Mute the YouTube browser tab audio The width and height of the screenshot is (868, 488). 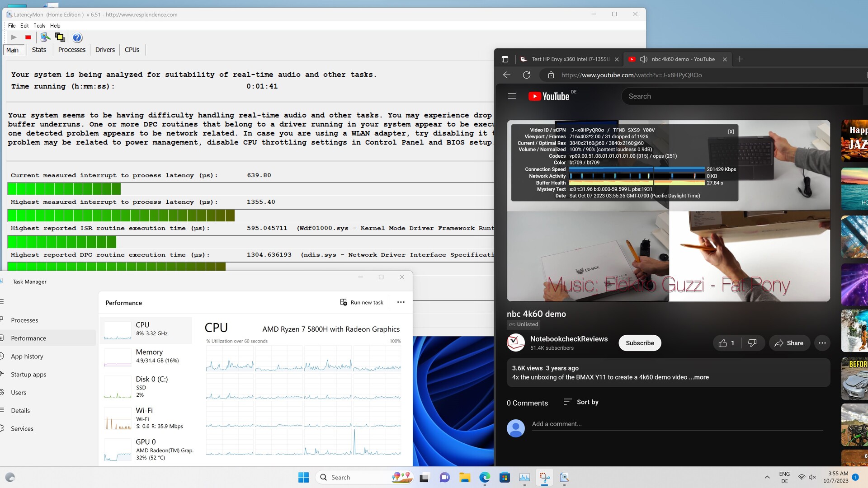(x=644, y=59)
